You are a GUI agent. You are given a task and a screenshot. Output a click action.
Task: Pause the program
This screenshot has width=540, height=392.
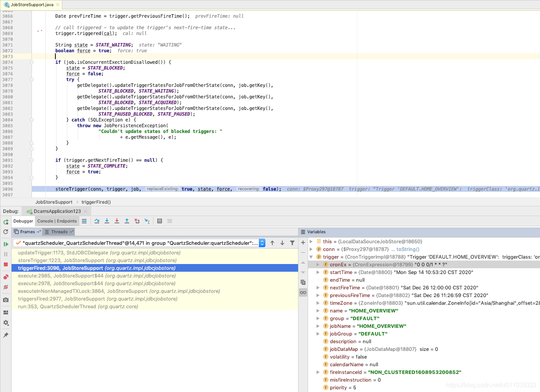point(6,254)
